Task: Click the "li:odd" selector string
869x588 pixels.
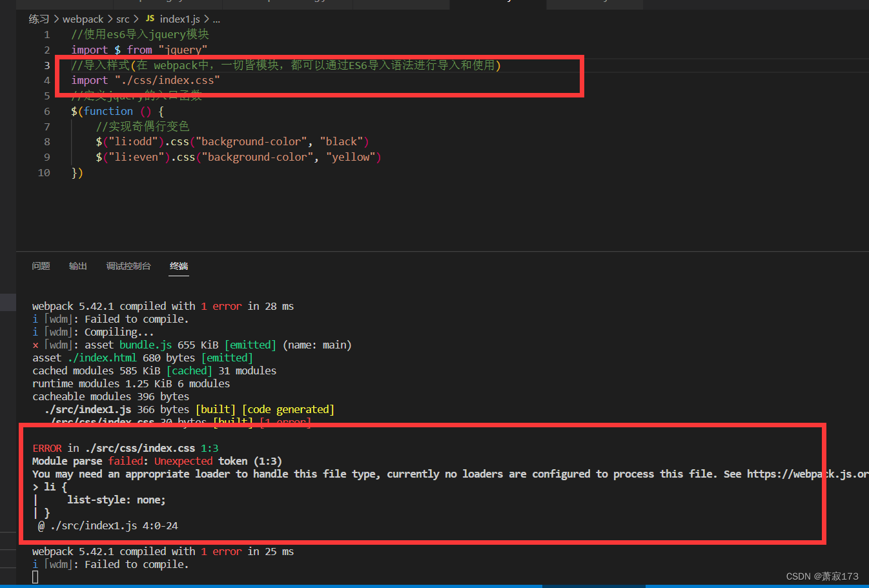Action: tap(134, 141)
